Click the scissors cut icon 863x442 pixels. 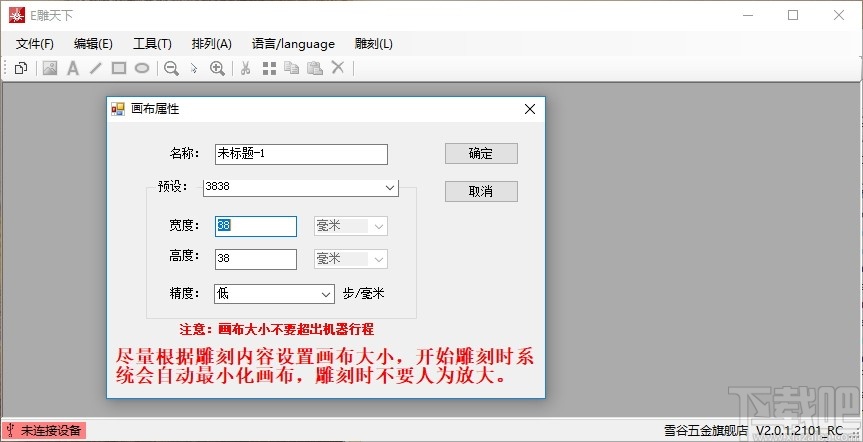[x=245, y=68]
